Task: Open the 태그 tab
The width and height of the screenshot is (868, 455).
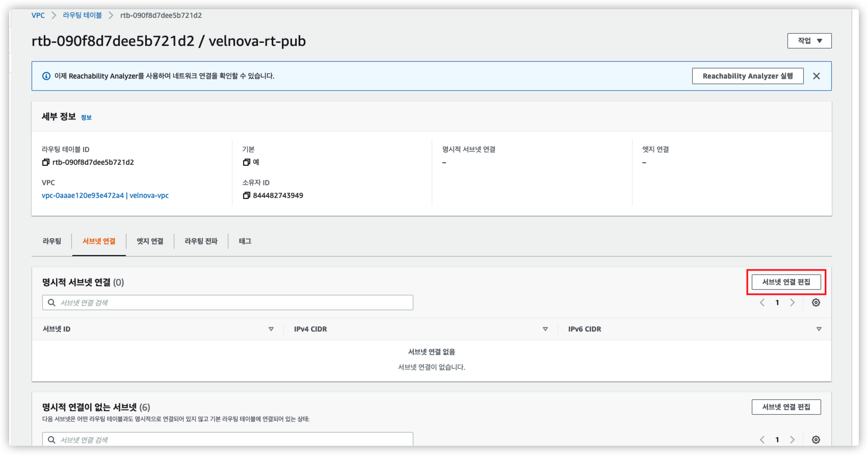Action: click(245, 241)
